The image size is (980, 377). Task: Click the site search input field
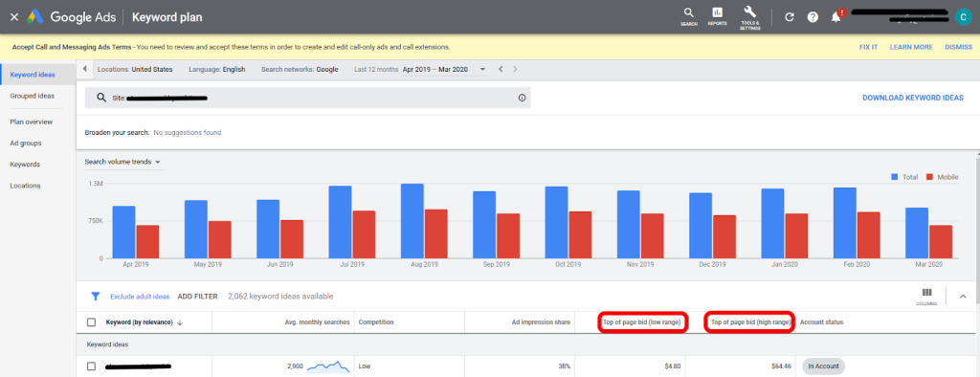307,98
